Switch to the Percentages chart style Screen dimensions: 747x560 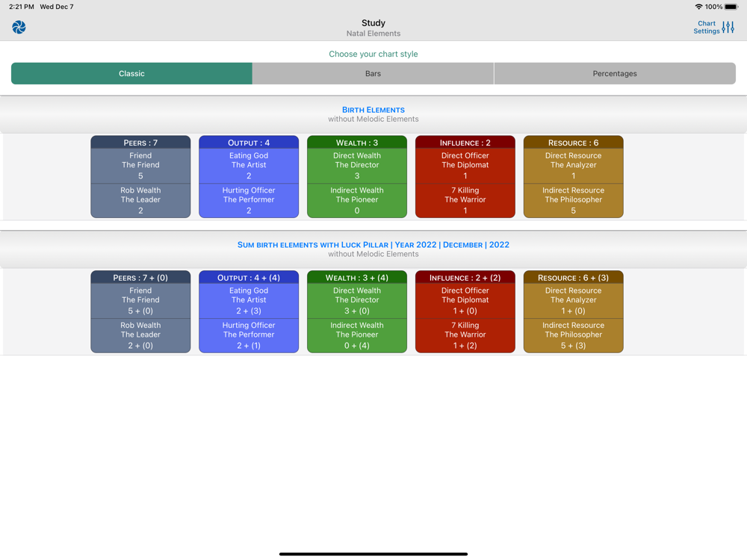(615, 73)
